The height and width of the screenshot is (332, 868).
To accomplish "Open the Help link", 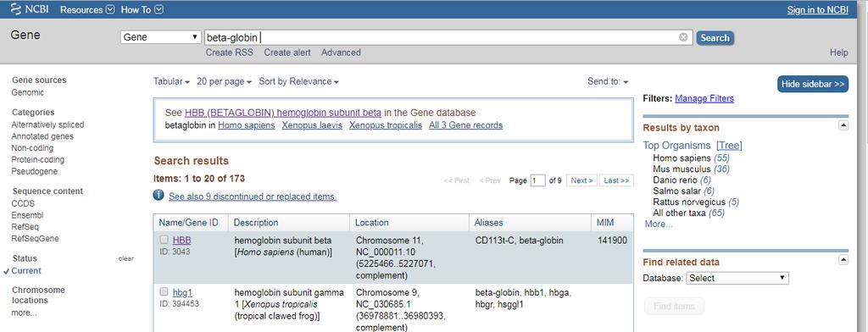I will 838,53.
